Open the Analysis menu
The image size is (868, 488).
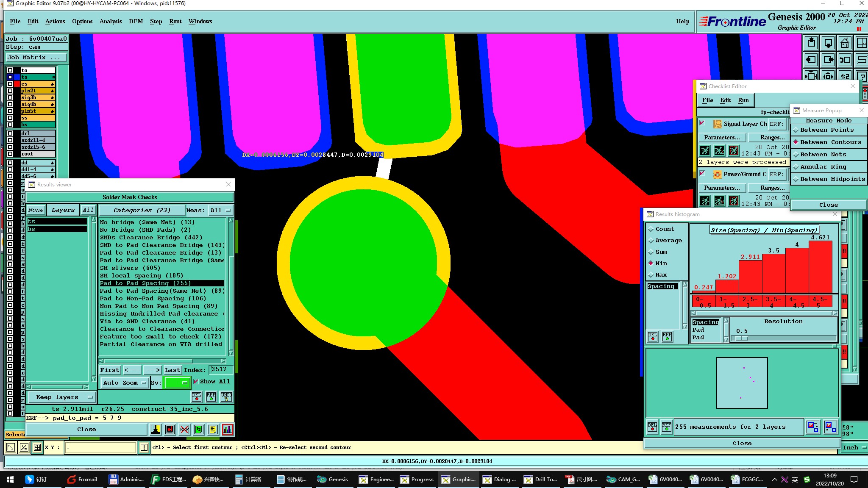click(111, 22)
